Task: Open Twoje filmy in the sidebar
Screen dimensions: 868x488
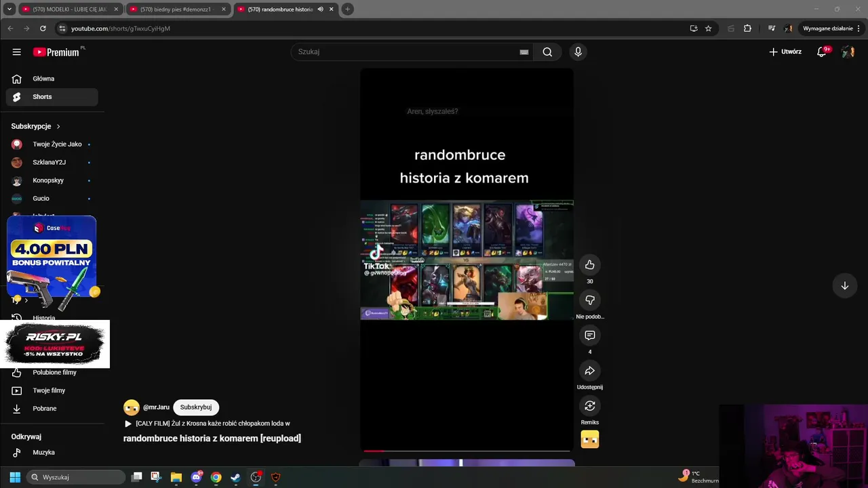Action: pos(52,390)
